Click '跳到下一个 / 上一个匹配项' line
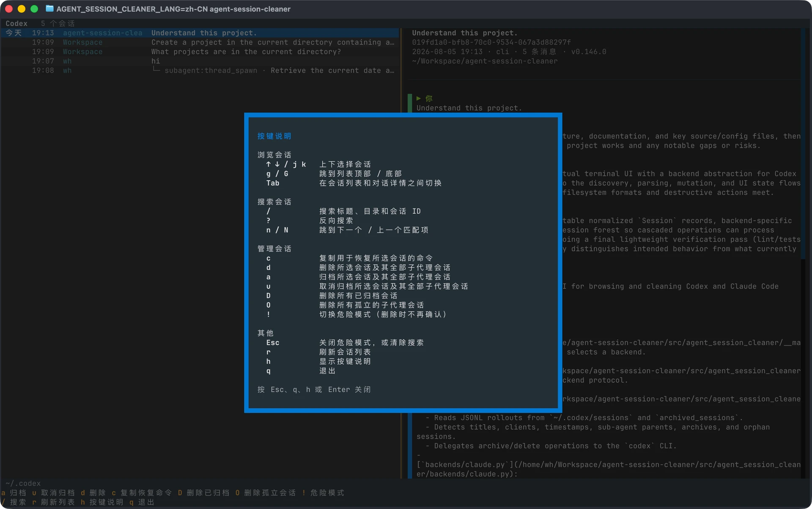The height and width of the screenshot is (509, 812). click(374, 230)
